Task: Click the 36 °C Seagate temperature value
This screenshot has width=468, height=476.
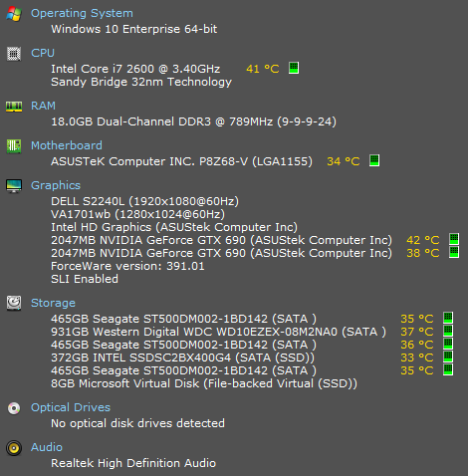Action: [x=417, y=345]
